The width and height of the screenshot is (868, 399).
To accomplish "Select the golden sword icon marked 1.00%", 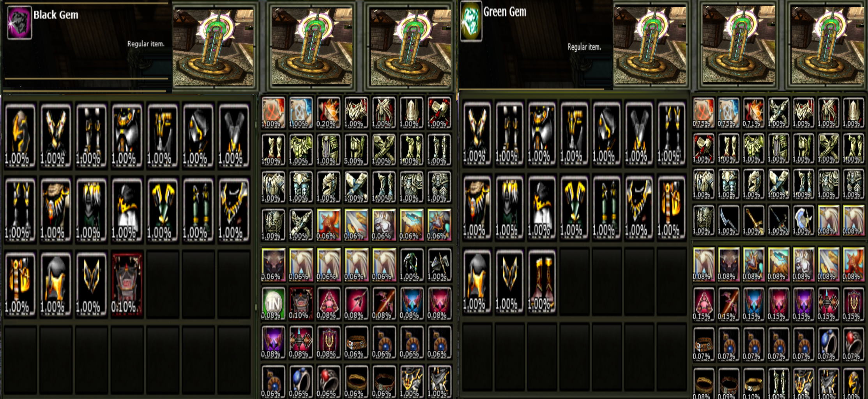I will [x=753, y=221].
